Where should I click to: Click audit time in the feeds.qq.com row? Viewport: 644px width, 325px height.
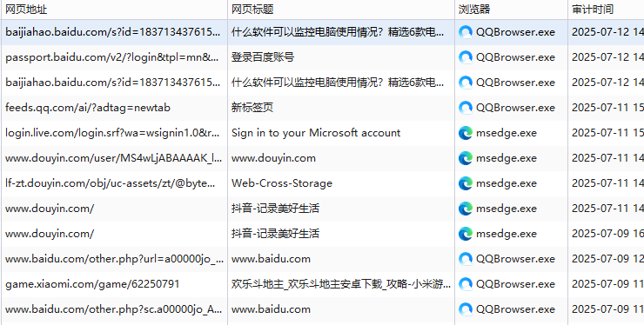[607, 108]
